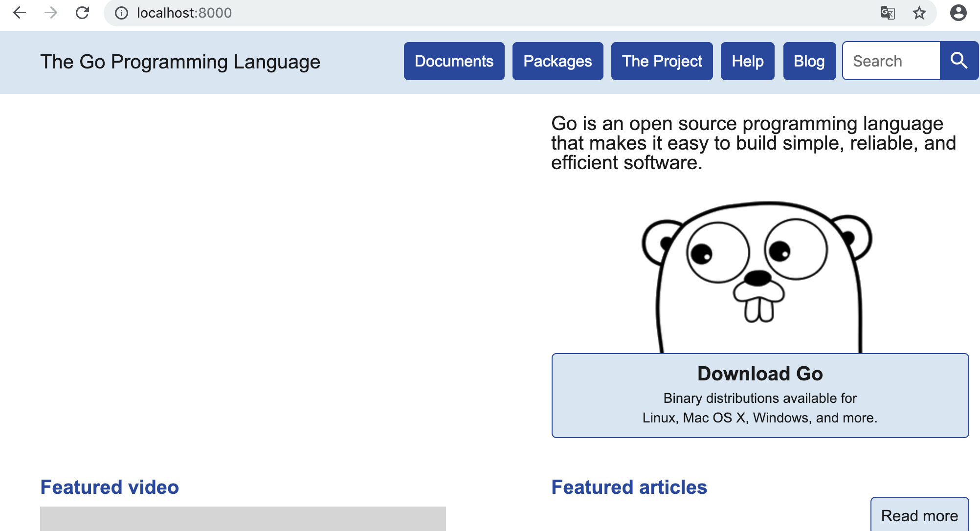Viewport: 980px width, 531px height.
Task: View site information icon in address bar
Action: (121, 13)
